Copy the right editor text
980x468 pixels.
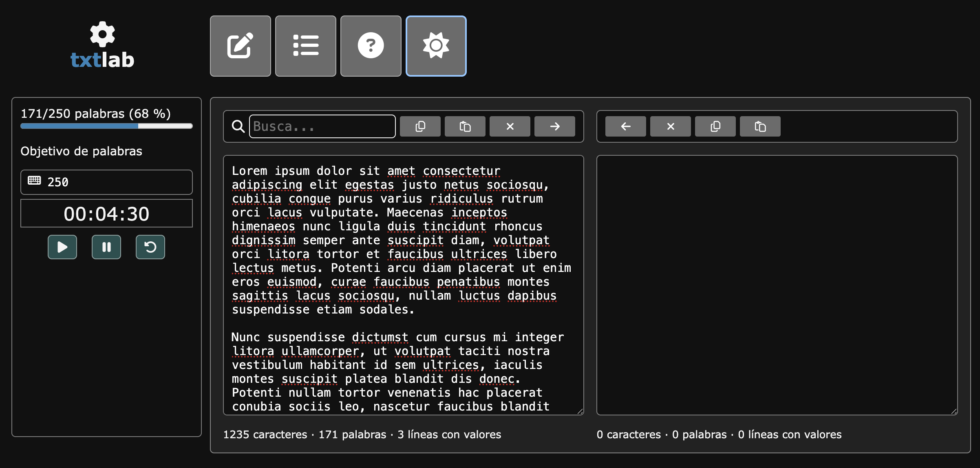(715, 126)
